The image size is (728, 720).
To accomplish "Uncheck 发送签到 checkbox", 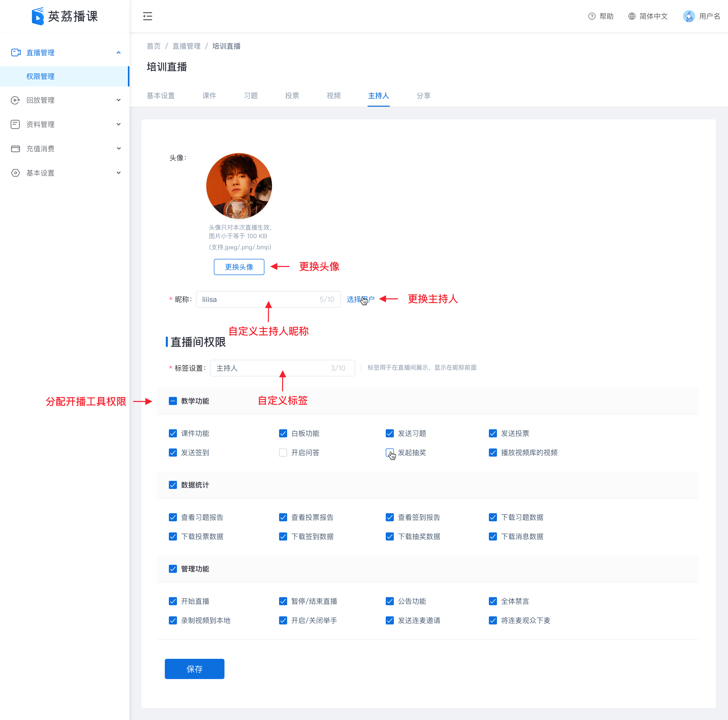I will tap(173, 453).
